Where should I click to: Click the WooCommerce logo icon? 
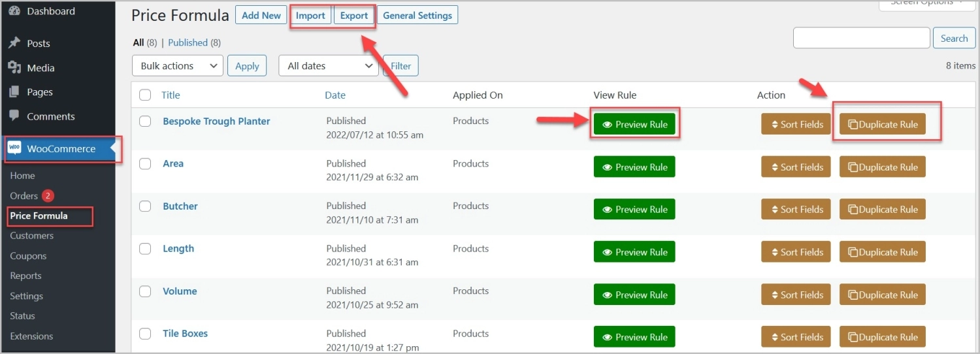(14, 148)
